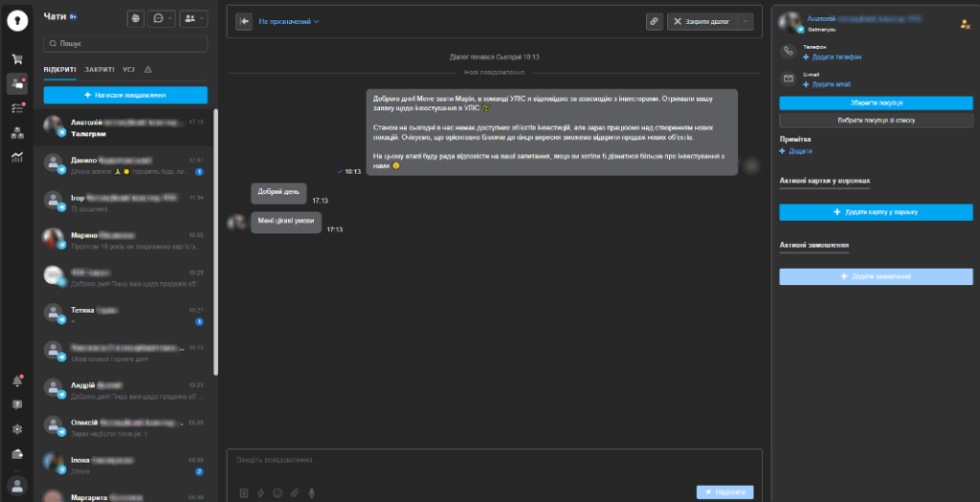Open the shopping cart section in sidebar

click(16, 59)
